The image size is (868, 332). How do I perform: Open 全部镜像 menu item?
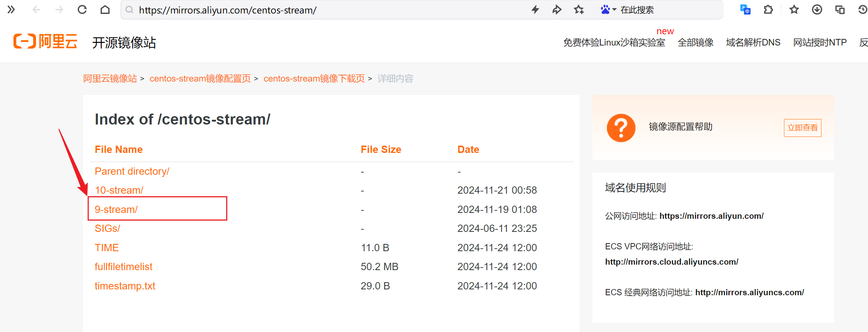point(696,43)
